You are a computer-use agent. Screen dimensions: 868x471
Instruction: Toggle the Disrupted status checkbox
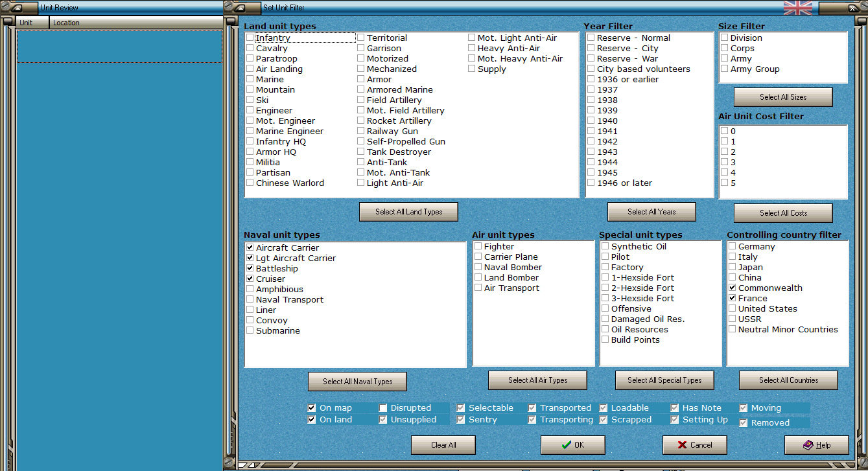(x=383, y=408)
